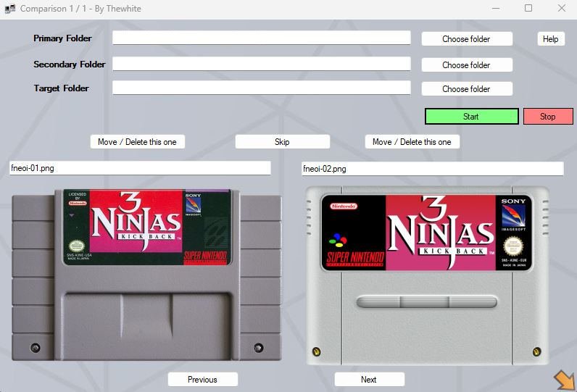Click the right white cartridge image preview
The image size is (577, 392).
[x=427, y=276]
